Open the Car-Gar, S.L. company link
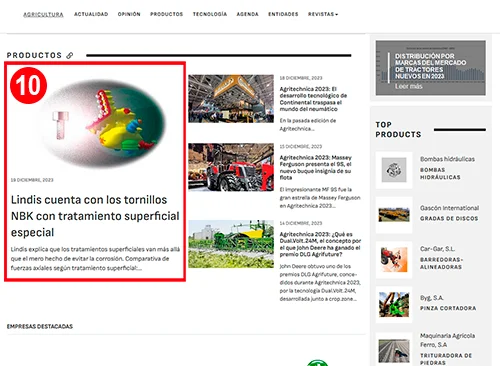500x366 pixels. [437, 249]
